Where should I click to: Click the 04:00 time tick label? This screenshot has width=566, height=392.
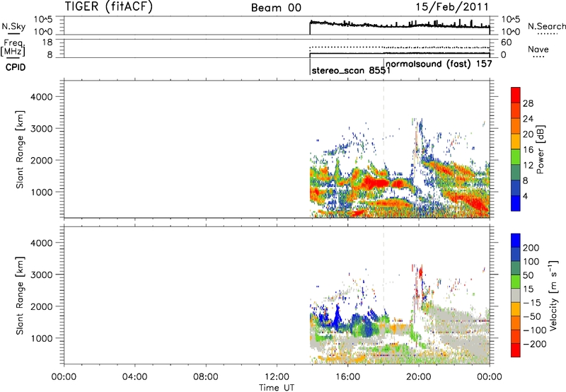(x=134, y=377)
